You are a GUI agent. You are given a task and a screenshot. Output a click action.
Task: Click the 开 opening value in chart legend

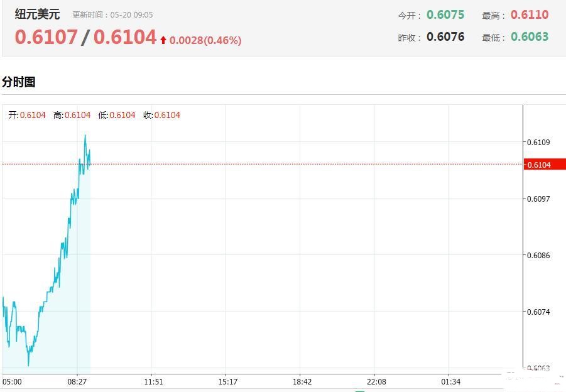pyautogui.click(x=33, y=115)
